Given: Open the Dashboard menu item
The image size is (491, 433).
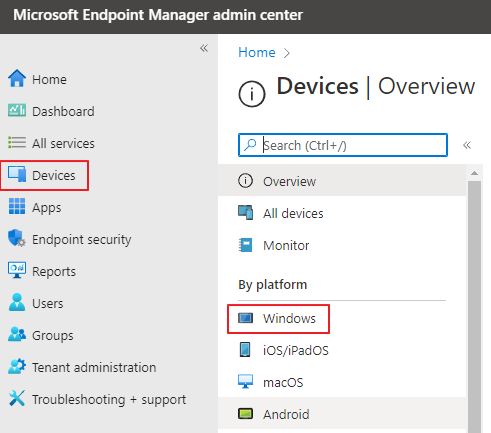Looking at the screenshot, I should [x=63, y=111].
